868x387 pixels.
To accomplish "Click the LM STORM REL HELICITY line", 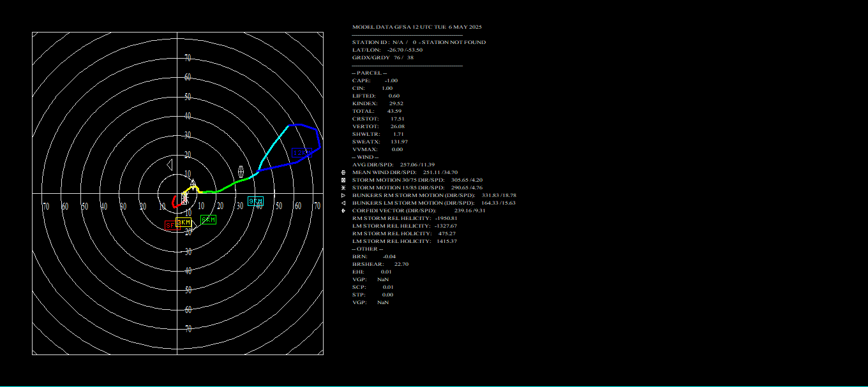I will point(405,226).
